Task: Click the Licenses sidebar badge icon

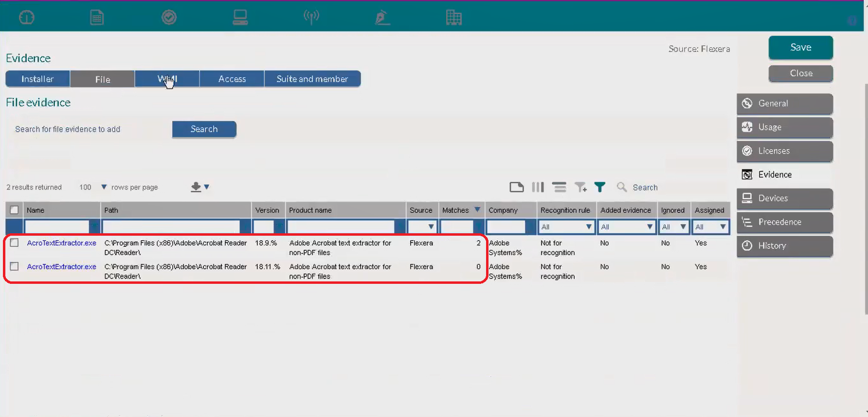Action: click(x=747, y=151)
